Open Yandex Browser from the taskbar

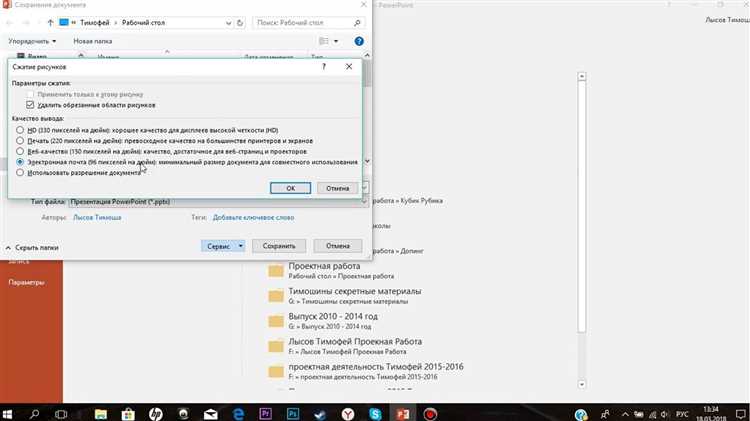point(348,414)
